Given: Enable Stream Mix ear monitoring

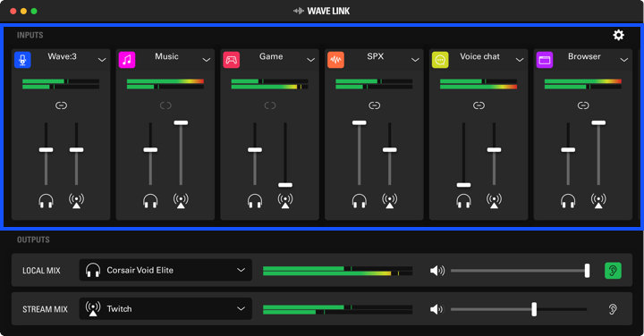Looking at the screenshot, I should point(613,309).
